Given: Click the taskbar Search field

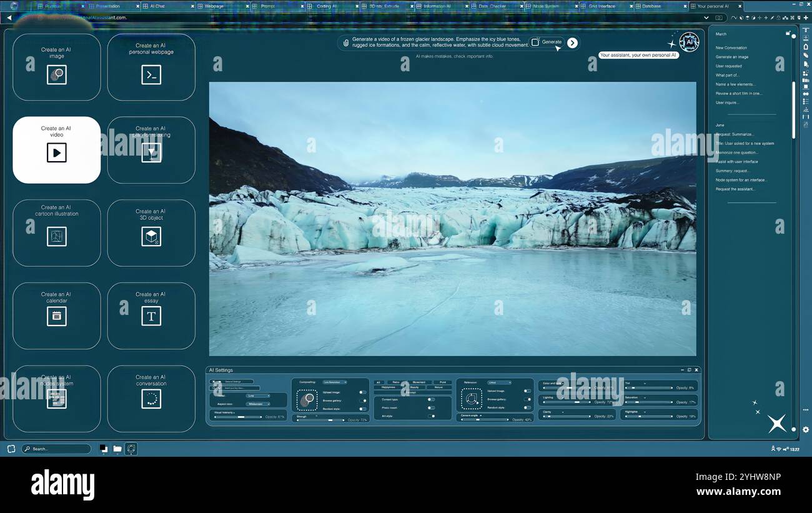Looking at the screenshot, I should click(56, 449).
